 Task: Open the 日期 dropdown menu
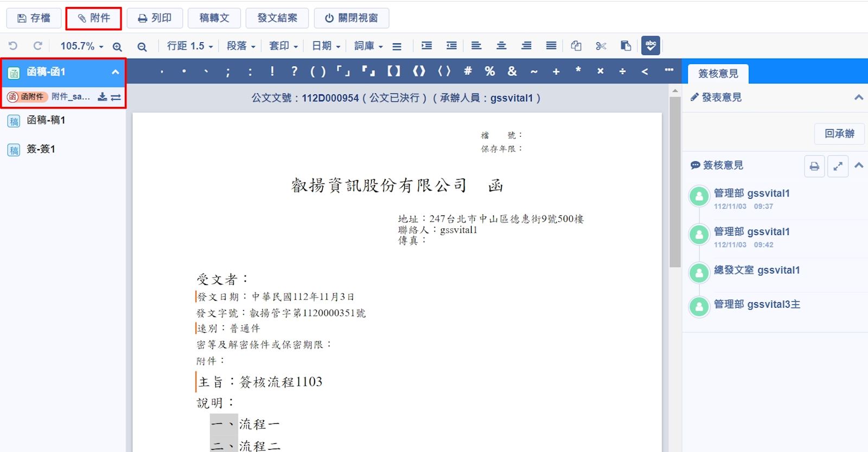326,46
